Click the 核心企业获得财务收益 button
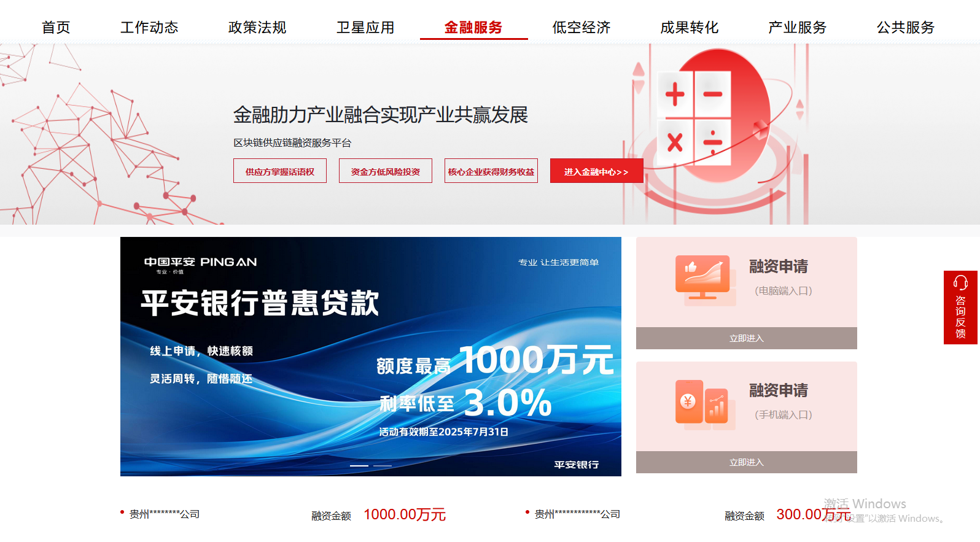Viewport: 980px width, 542px height. [491, 171]
